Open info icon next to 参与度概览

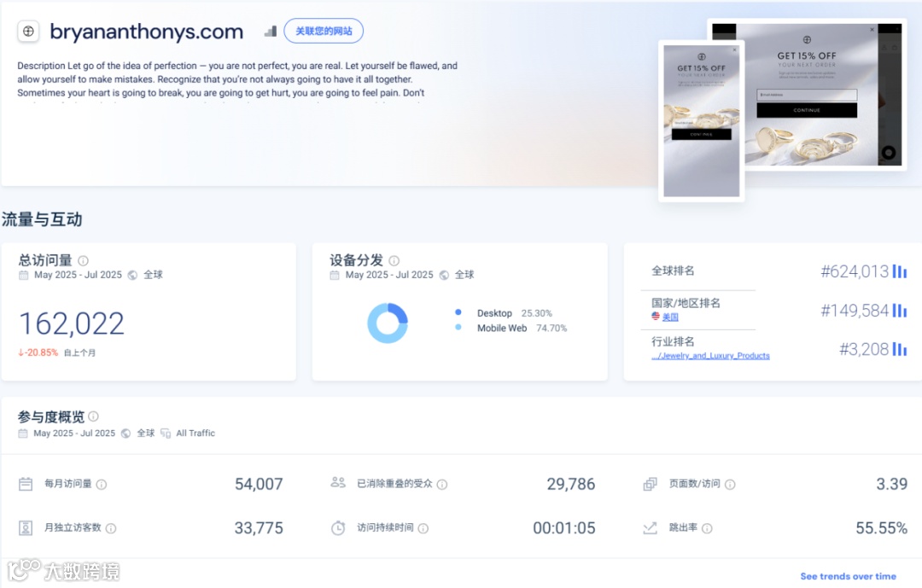pos(94,416)
